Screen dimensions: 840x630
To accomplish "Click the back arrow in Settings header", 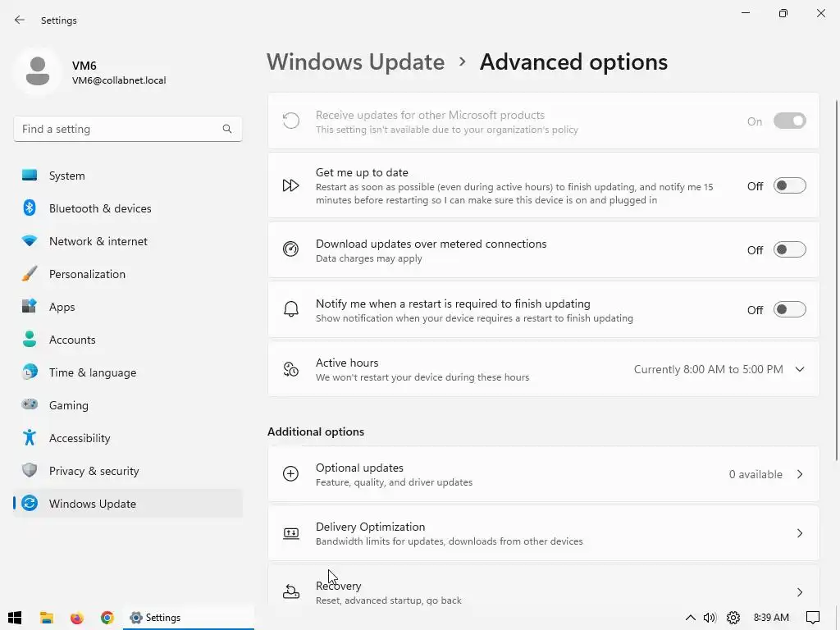I will [20, 20].
